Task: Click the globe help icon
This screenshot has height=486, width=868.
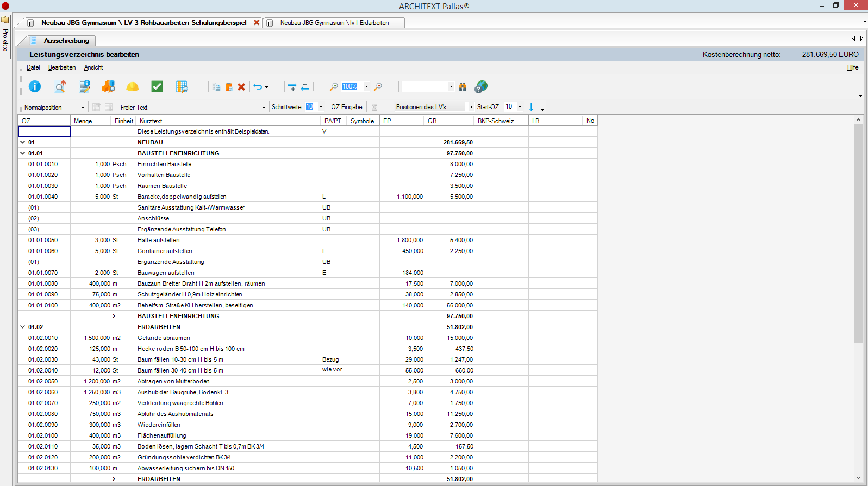Action: (x=481, y=86)
